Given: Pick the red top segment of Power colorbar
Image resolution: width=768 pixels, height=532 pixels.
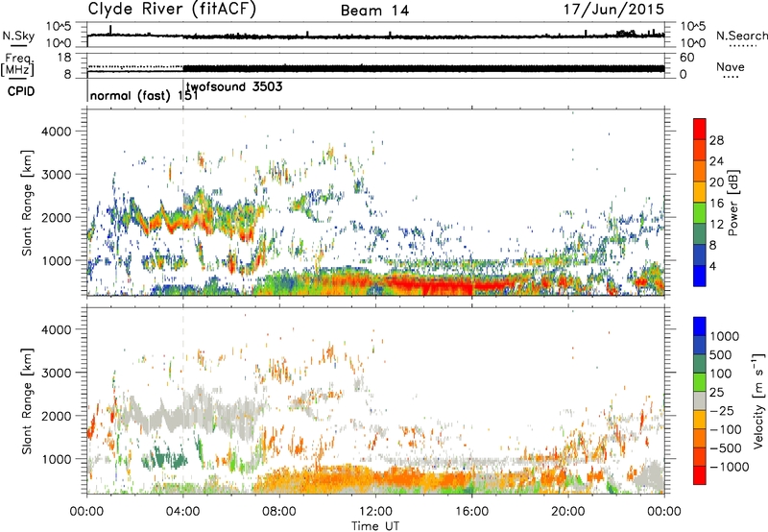Looking at the screenshot, I should [x=700, y=129].
